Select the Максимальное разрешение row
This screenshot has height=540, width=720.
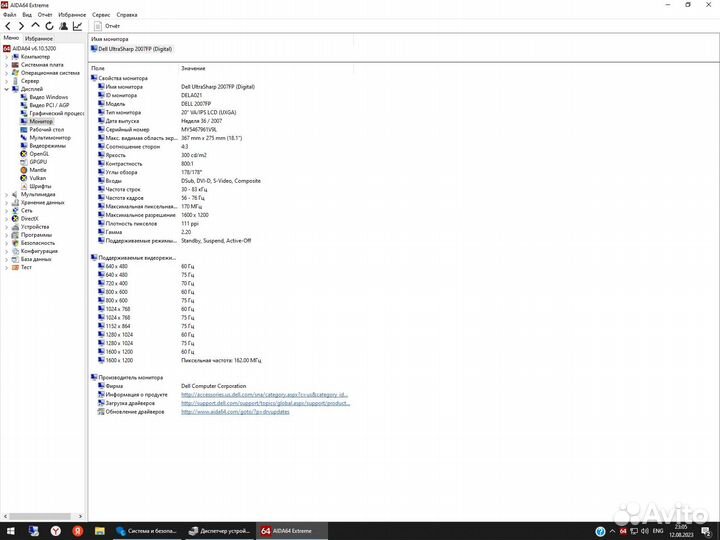(x=153, y=215)
